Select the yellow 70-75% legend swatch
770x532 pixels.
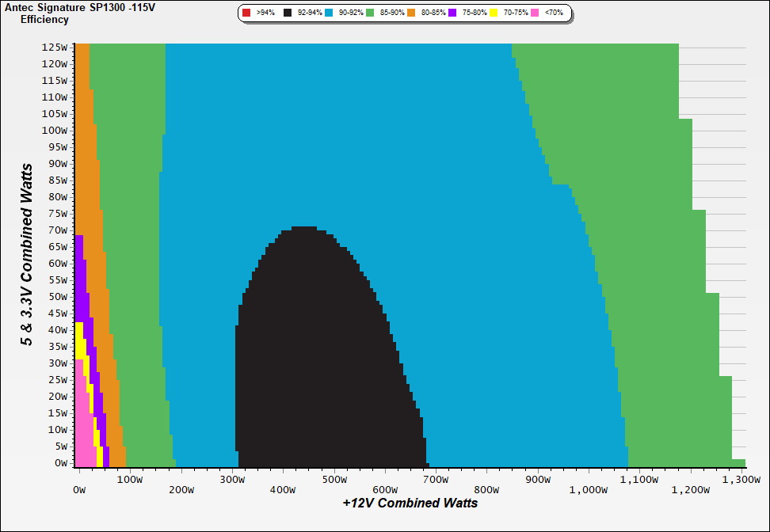click(494, 13)
